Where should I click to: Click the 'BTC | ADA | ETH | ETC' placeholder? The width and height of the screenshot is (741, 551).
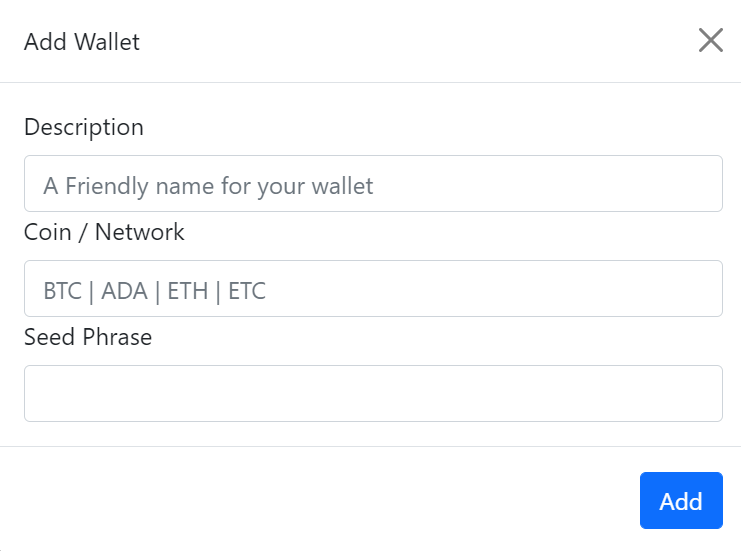click(x=155, y=291)
